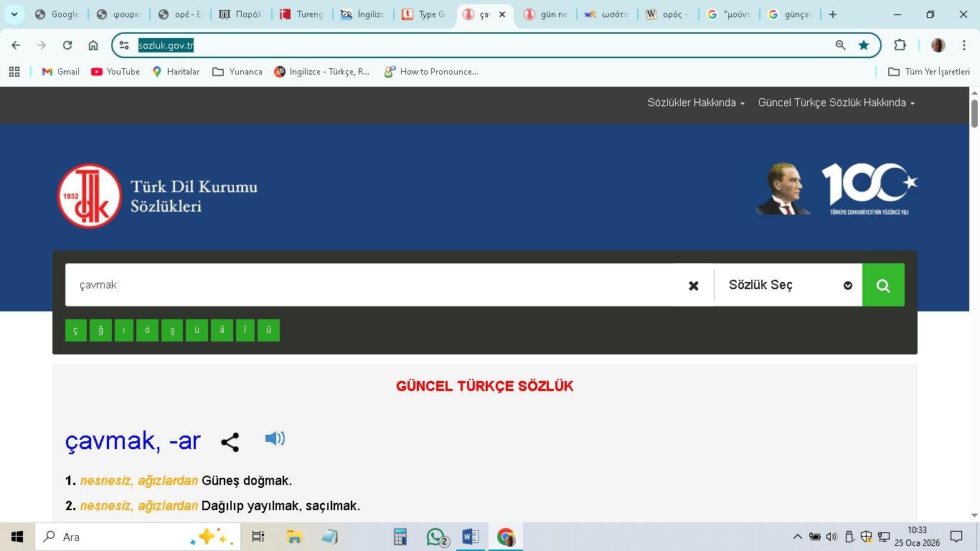This screenshot has height=551, width=980.
Task: Open the Yunanca bookmarks folder
Action: [x=237, y=72]
